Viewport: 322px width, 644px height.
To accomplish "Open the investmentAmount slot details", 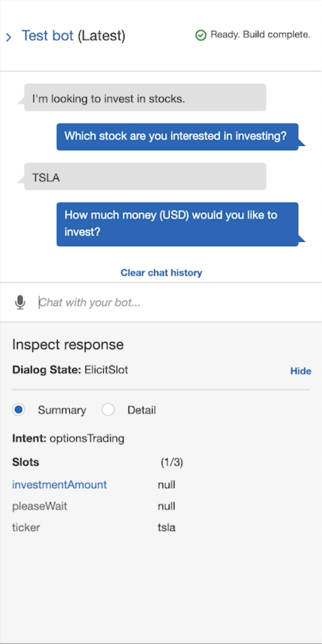I will point(59,485).
